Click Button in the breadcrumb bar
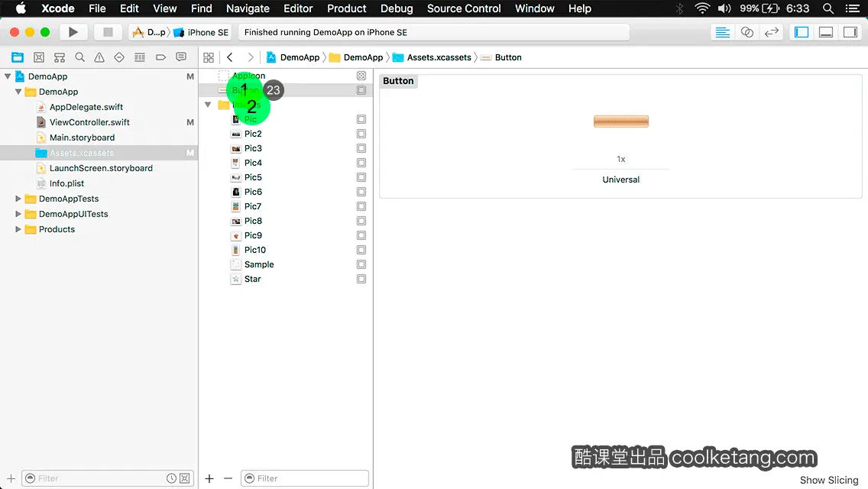Viewport: 868px width, 489px height. pyautogui.click(x=501, y=57)
